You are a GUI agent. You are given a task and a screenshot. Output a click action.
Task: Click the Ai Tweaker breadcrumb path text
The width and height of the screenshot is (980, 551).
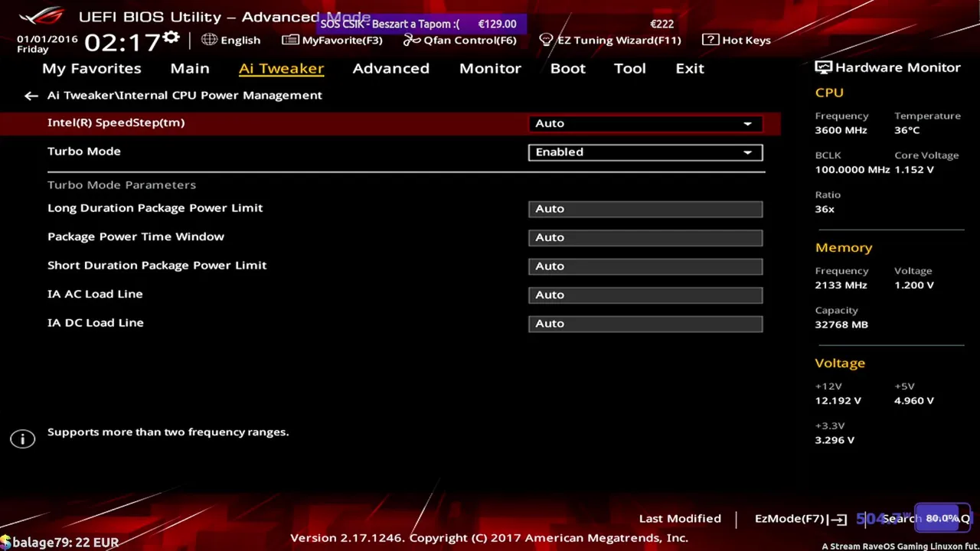185,95
